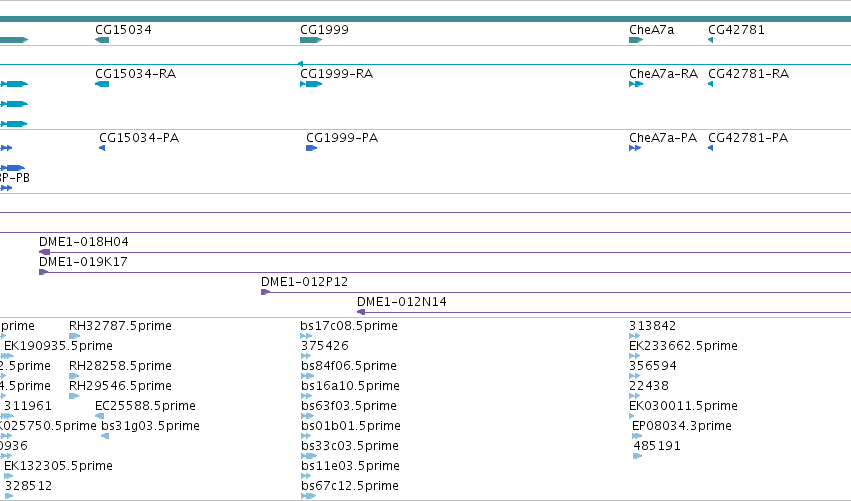This screenshot has height=501, width=851.
Task: Select transcript label CheA7a-RA
Action: [663, 74]
